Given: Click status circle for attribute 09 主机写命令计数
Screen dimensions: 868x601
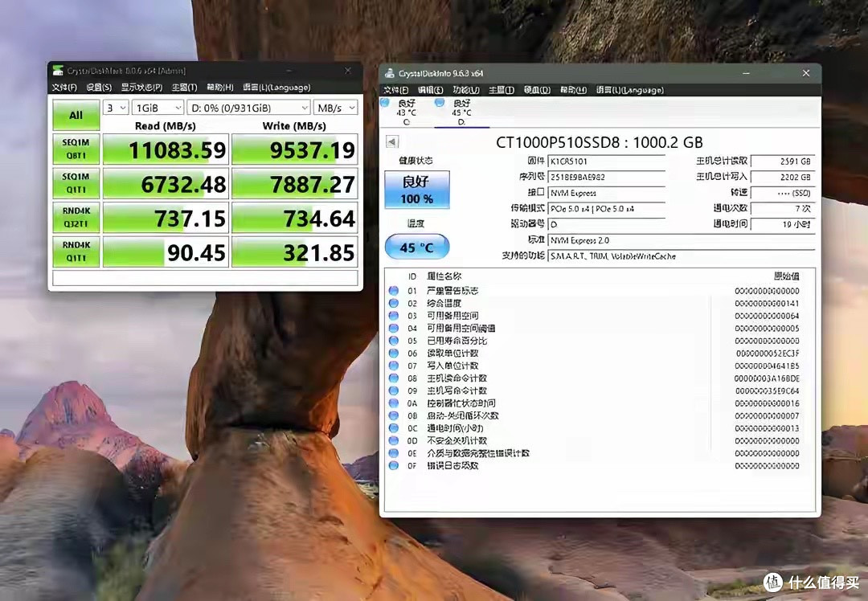Looking at the screenshot, I should (394, 390).
